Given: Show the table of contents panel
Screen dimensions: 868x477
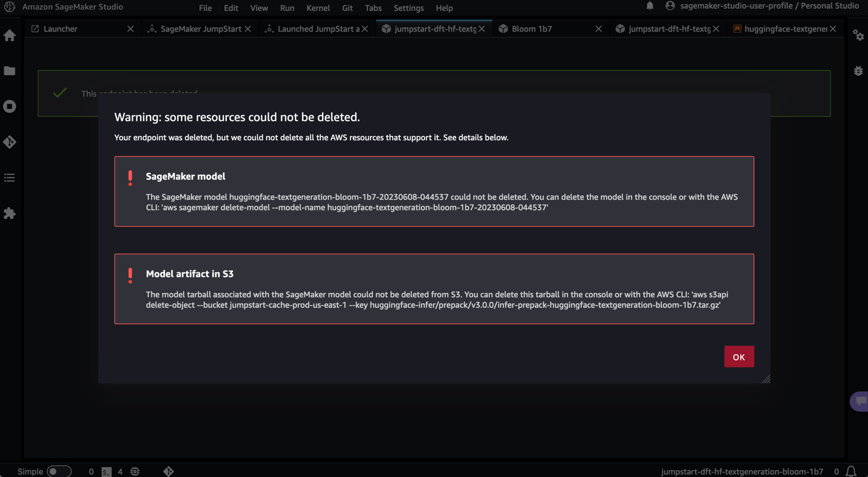Looking at the screenshot, I should [10, 178].
